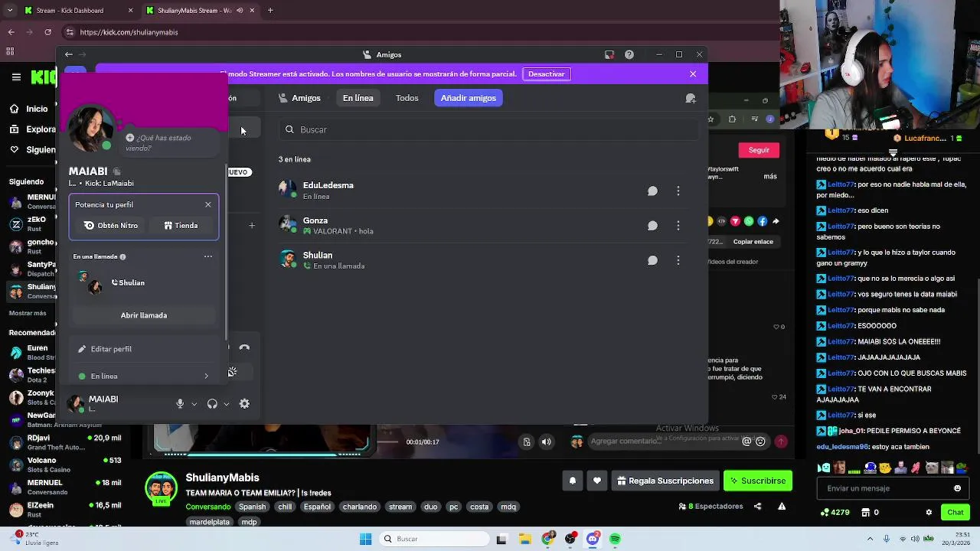Share via WhatsApp icon in embedded page
The height and width of the screenshot is (551, 980).
pos(749,221)
